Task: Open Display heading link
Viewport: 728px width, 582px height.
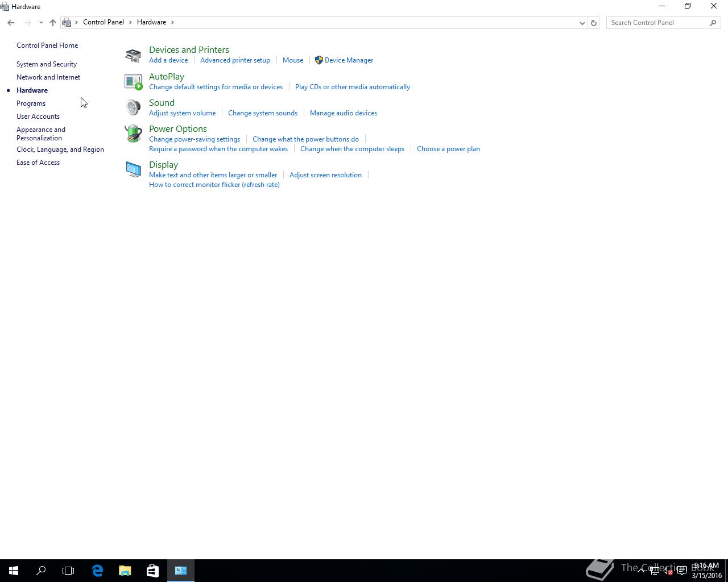Action: [x=163, y=165]
